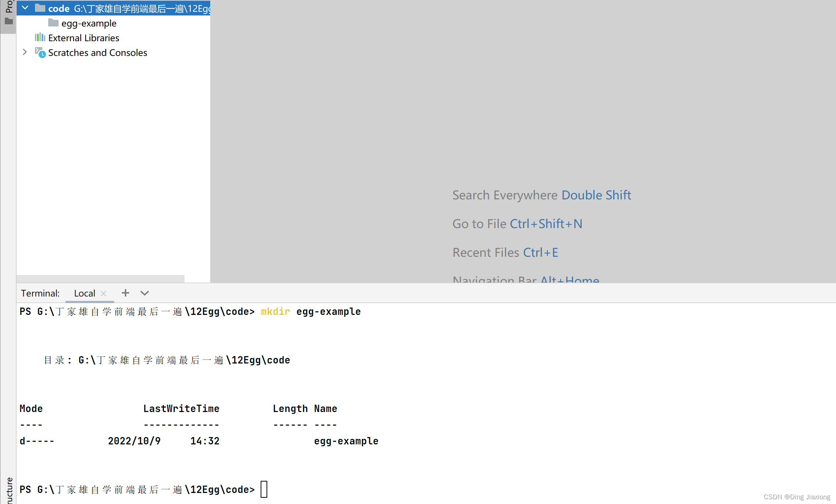Click the Local terminal tab
The image size is (836, 504).
tap(84, 293)
